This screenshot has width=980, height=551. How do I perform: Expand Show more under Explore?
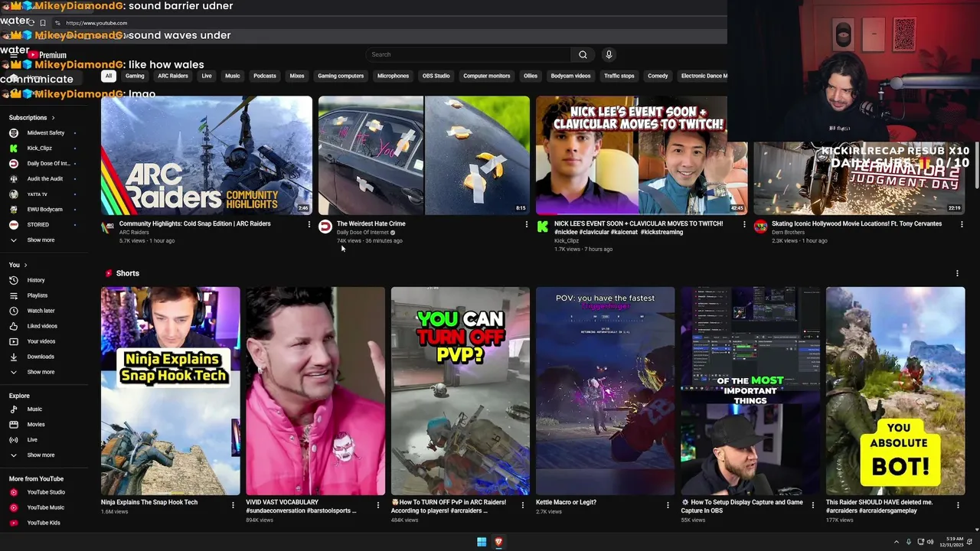41,455
